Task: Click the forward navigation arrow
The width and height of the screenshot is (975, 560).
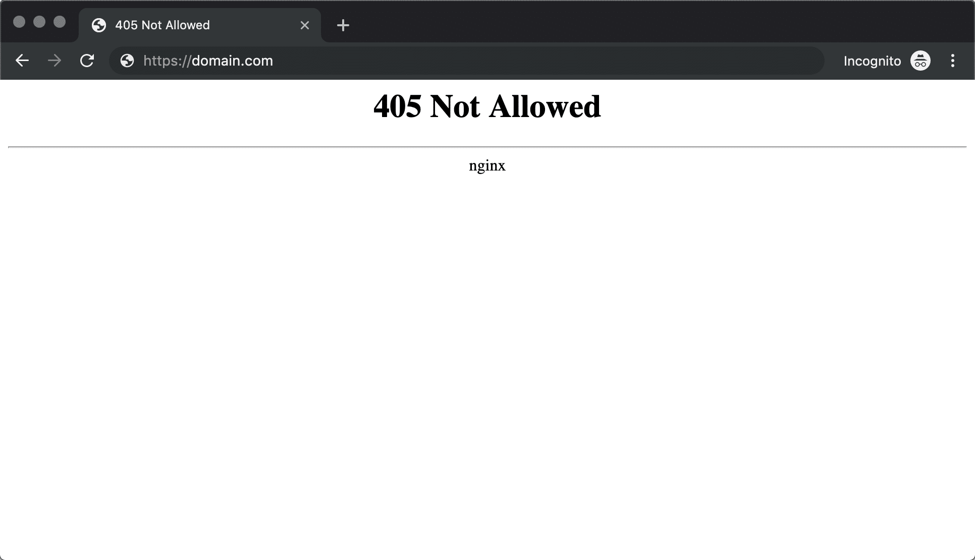Action: (x=54, y=61)
